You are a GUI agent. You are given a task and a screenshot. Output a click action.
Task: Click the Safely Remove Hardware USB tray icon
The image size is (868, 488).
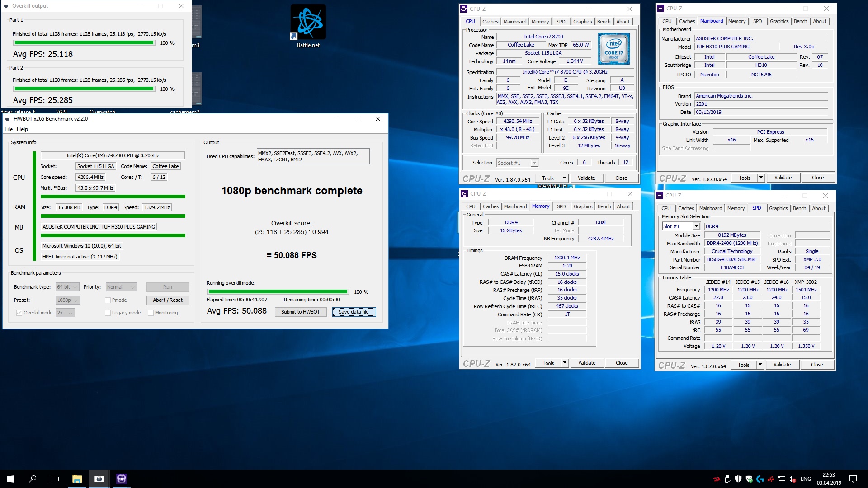pyautogui.click(x=727, y=479)
